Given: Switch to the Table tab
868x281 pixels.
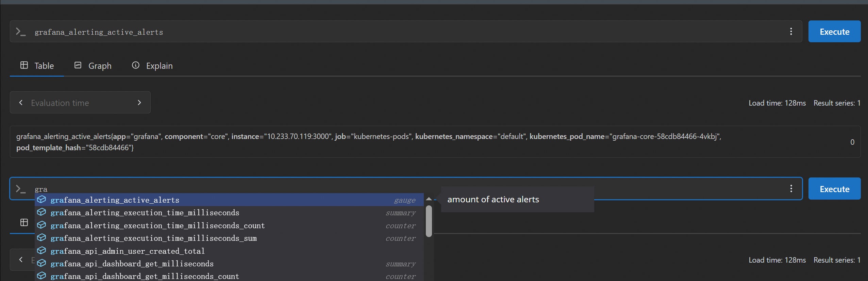Looking at the screenshot, I should [x=37, y=66].
